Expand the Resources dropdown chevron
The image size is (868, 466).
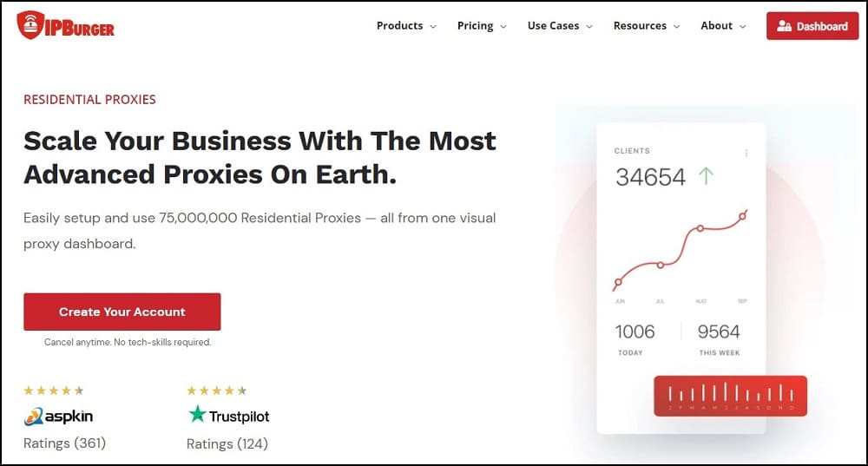pyautogui.click(x=676, y=26)
